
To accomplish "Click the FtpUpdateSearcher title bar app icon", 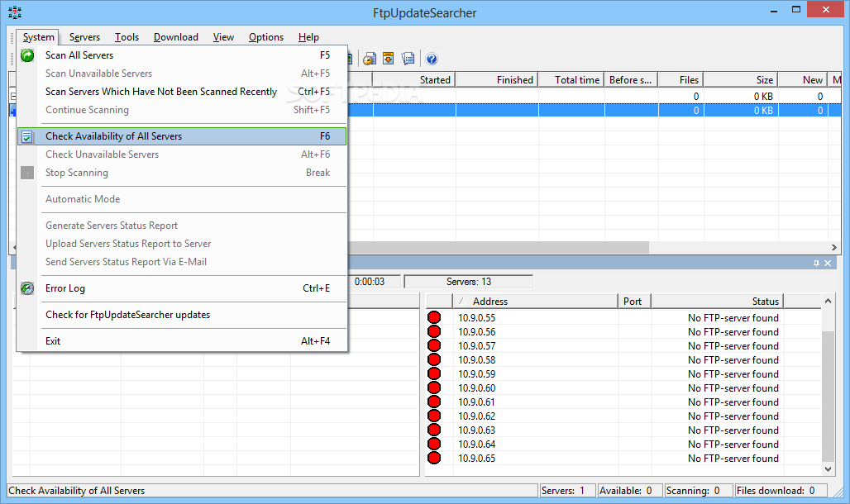I will (x=15, y=12).
